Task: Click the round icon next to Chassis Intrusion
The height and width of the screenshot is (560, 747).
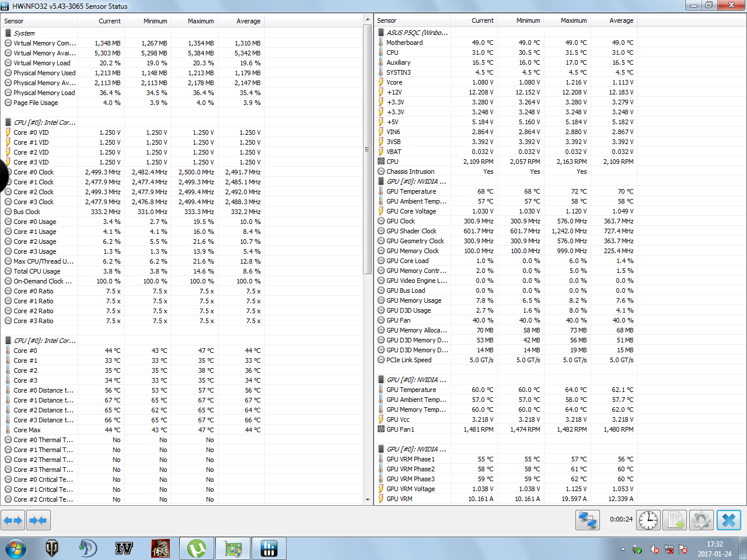Action: (x=381, y=171)
